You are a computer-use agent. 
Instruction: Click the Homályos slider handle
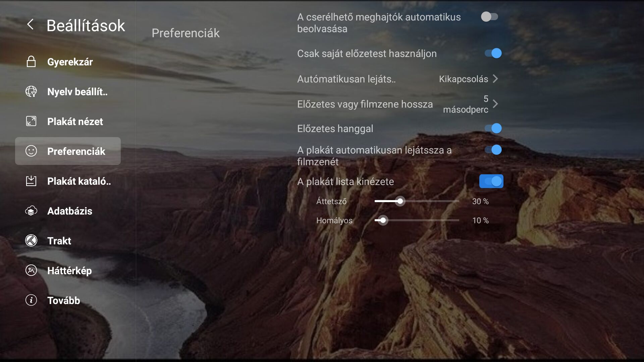click(383, 220)
